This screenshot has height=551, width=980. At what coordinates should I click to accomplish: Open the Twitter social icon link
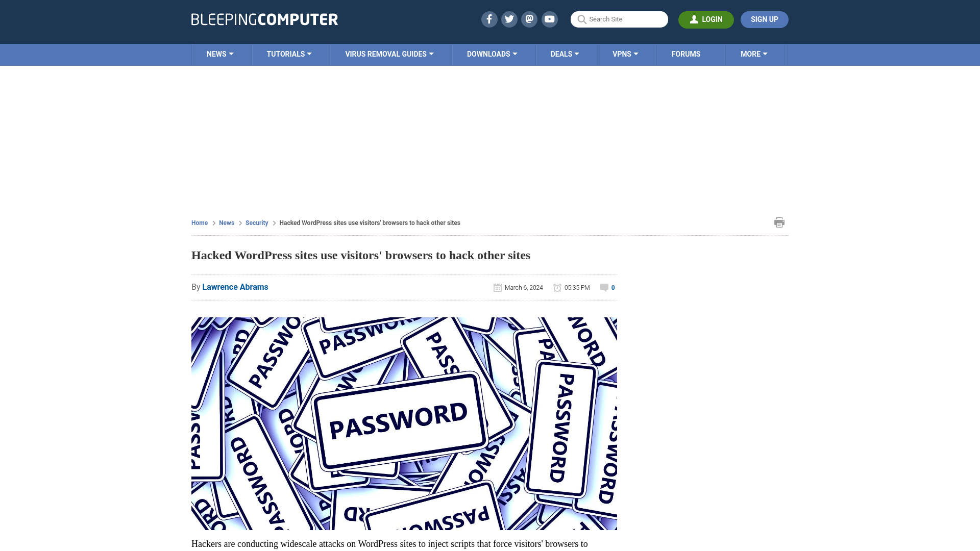coord(509,19)
